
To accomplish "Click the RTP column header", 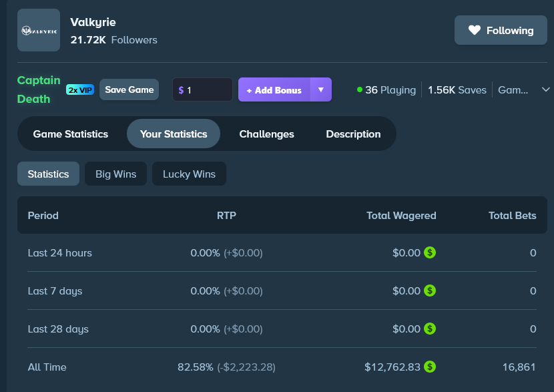I will (x=226, y=216).
